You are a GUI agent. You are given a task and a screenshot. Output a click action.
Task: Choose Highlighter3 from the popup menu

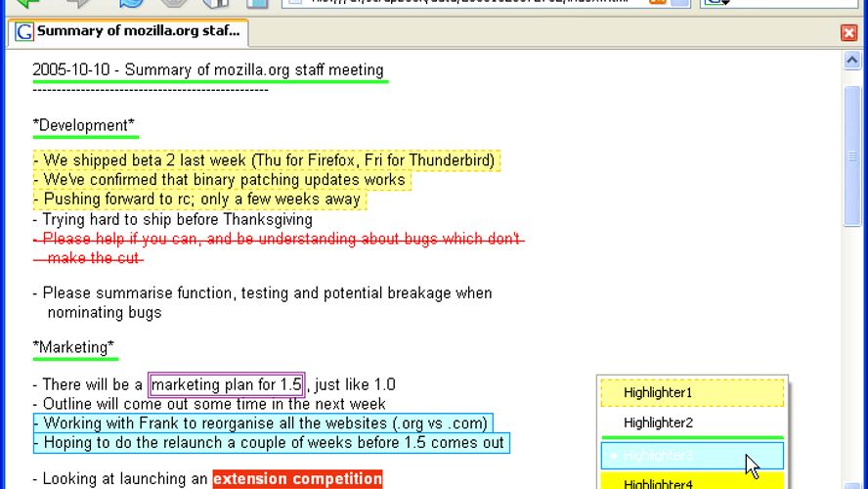[x=692, y=456]
